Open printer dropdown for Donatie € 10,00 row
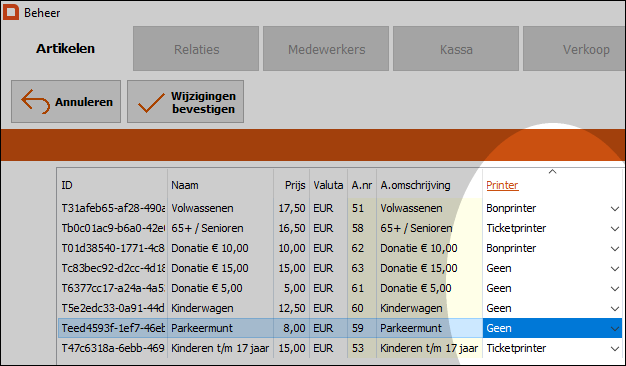 (615, 248)
